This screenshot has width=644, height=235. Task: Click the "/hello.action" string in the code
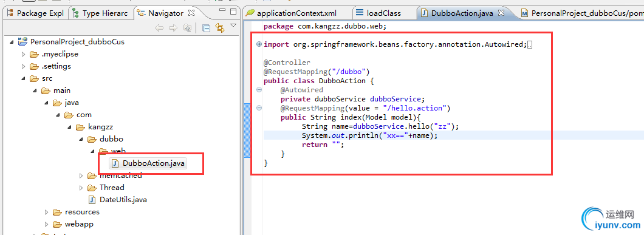pos(415,109)
